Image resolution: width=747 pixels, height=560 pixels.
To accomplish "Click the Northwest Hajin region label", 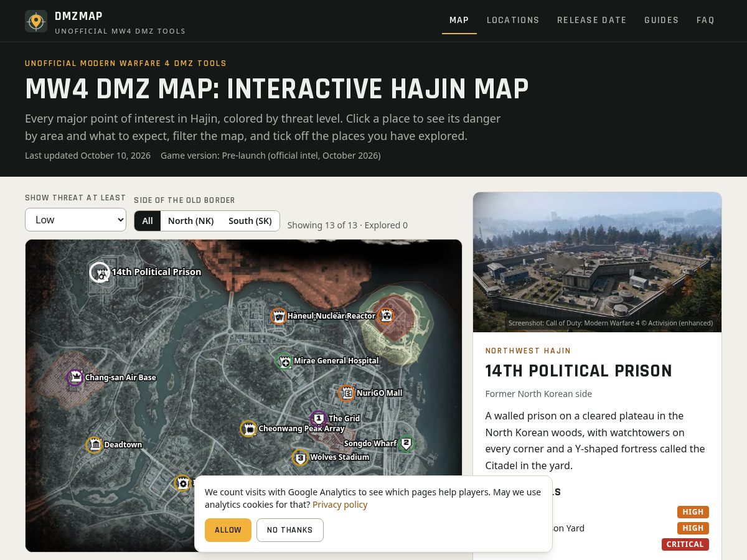I will pos(529,351).
